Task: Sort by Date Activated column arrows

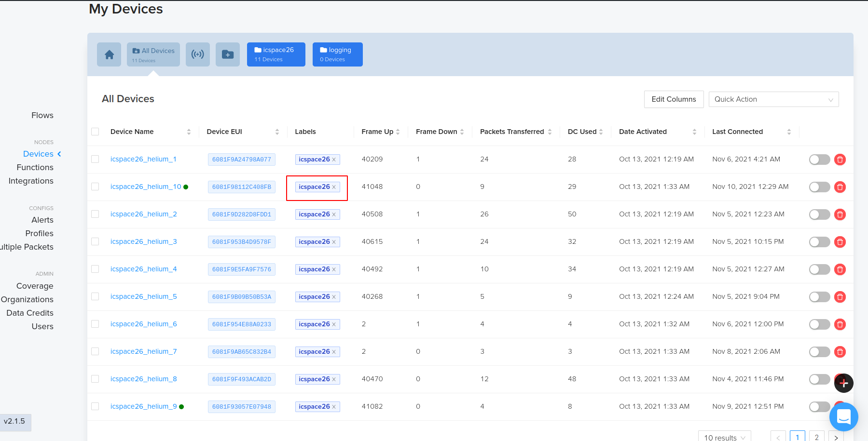Action: (694, 132)
